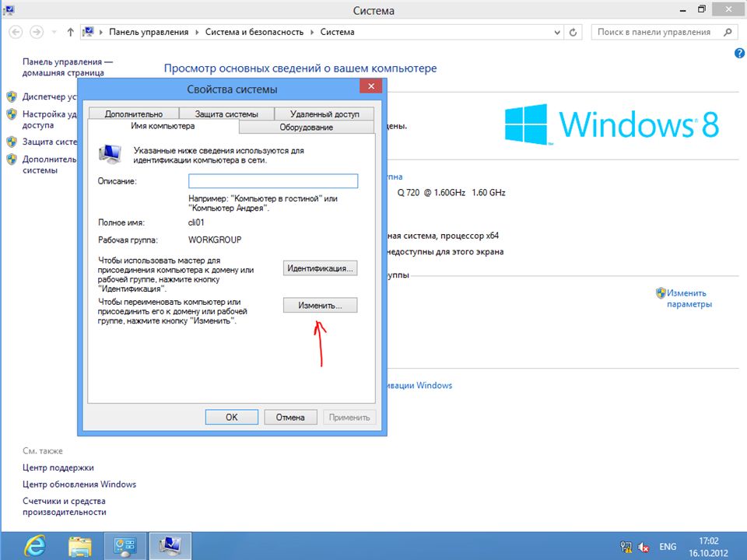The height and width of the screenshot is (560, 747).
Task: Select the System window taskbar icon
Action: (x=170, y=546)
